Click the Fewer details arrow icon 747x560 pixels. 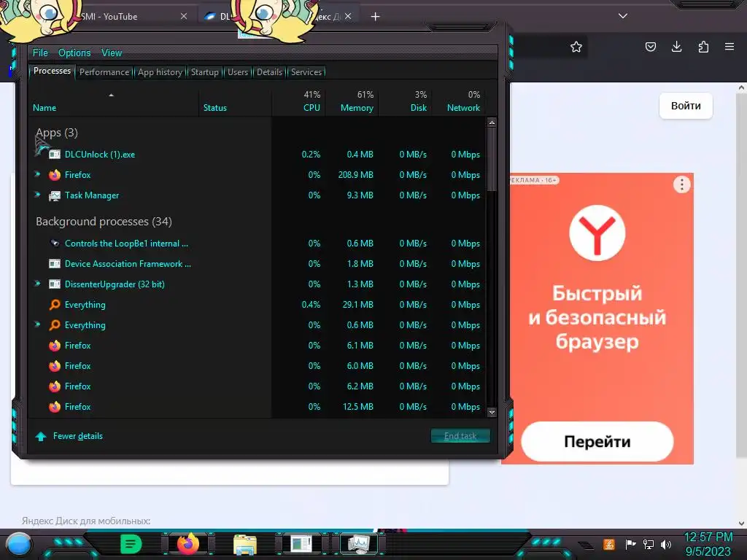[x=41, y=436]
